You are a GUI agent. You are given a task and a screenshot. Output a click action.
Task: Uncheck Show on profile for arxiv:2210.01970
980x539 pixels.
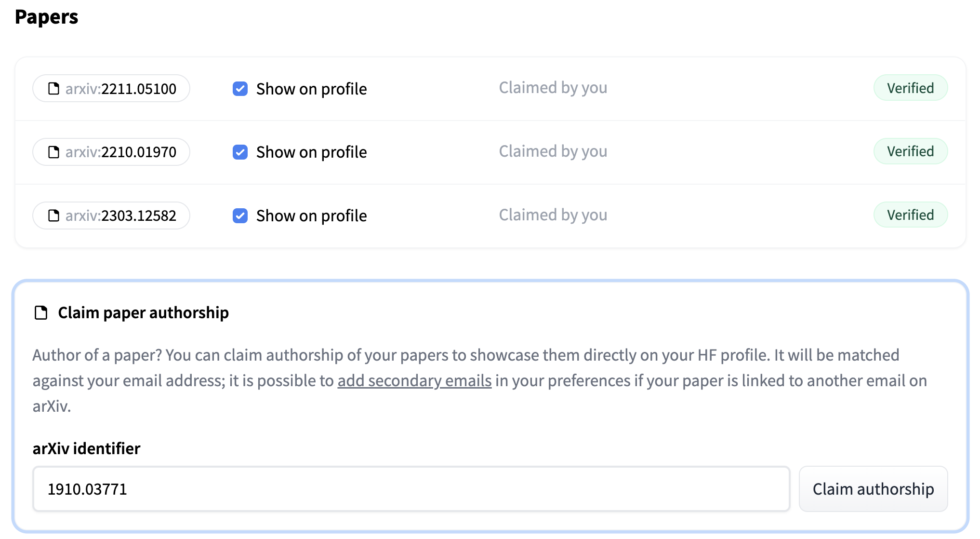coord(240,152)
